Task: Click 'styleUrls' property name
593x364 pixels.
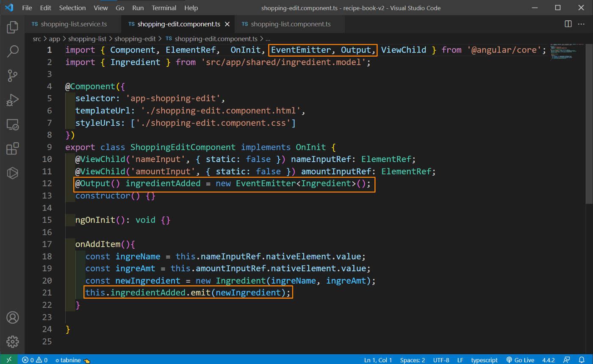Action: (98, 123)
